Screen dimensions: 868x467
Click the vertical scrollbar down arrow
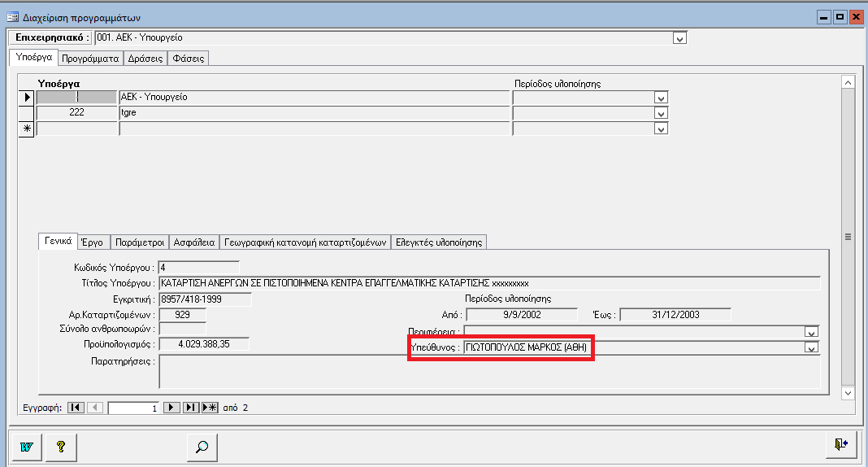[x=848, y=392]
